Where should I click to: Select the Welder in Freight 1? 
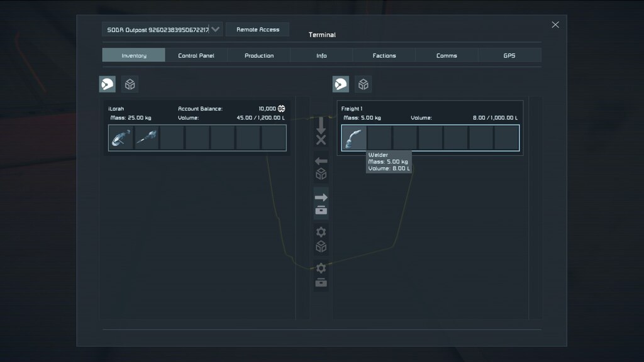(x=354, y=138)
